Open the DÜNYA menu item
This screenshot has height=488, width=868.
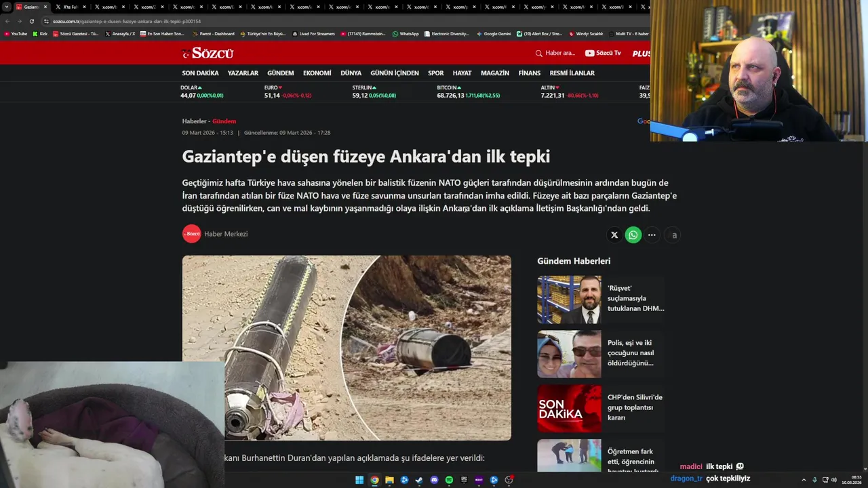point(351,73)
